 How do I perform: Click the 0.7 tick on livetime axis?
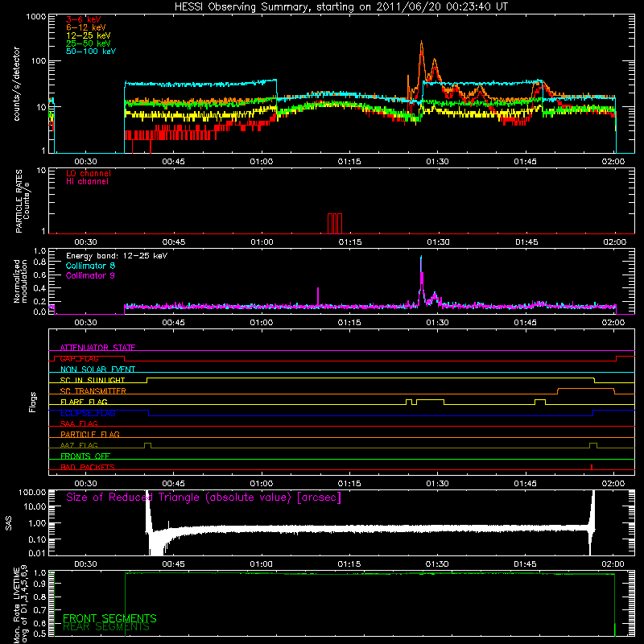pos(39,610)
